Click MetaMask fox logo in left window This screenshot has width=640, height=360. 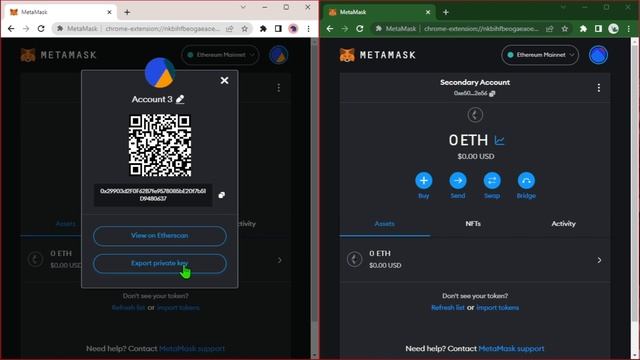(x=28, y=55)
